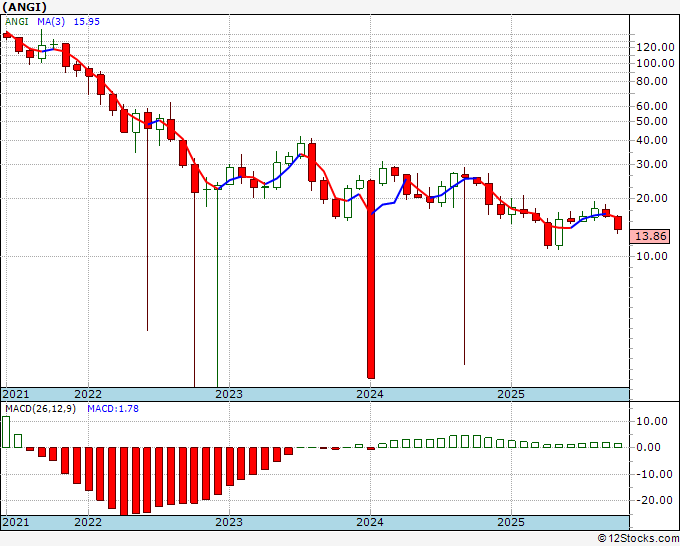Click the last red candlestick near 13.86

pos(618,223)
